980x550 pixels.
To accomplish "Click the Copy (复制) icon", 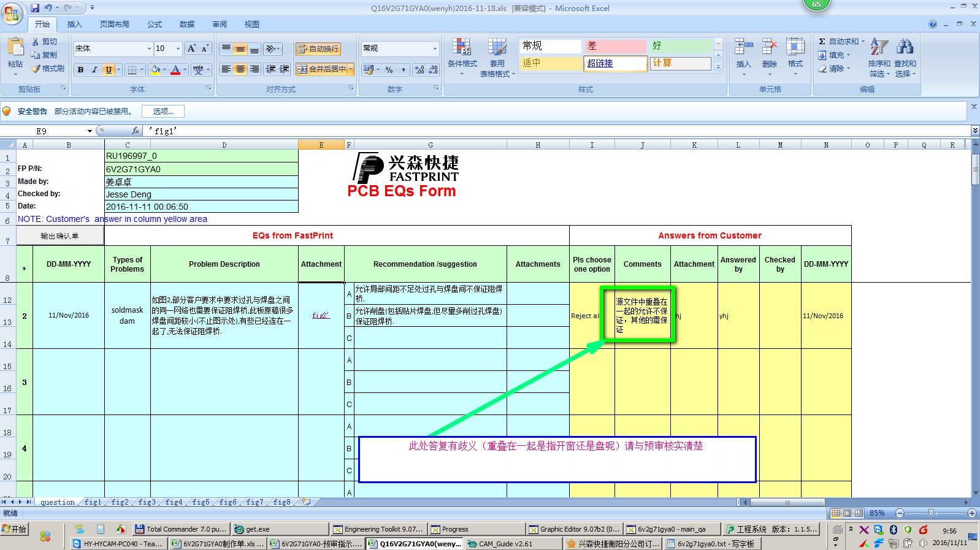I will (x=36, y=55).
